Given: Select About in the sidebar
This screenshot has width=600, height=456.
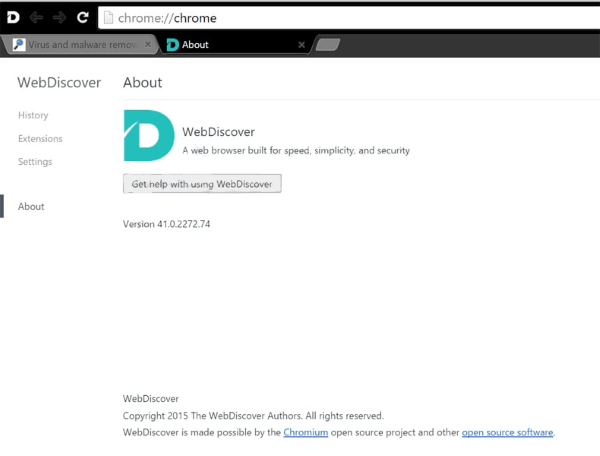Looking at the screenshot, I should [x=31, y=207].
